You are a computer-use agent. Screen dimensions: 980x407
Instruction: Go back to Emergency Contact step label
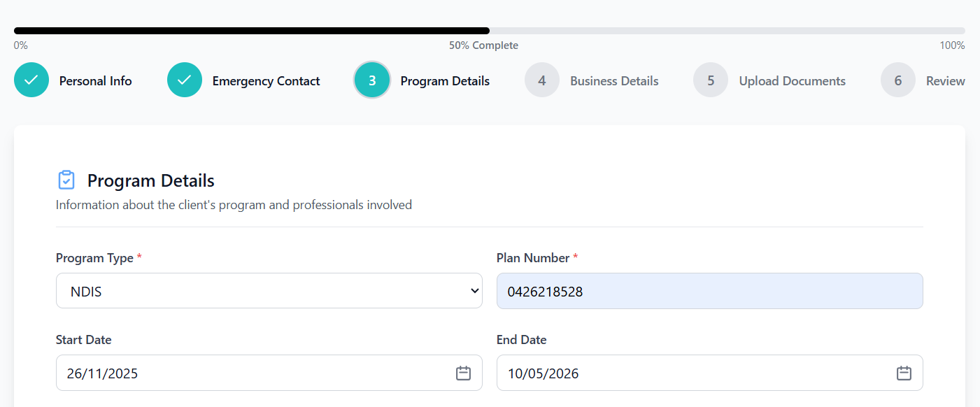point(266,81)
